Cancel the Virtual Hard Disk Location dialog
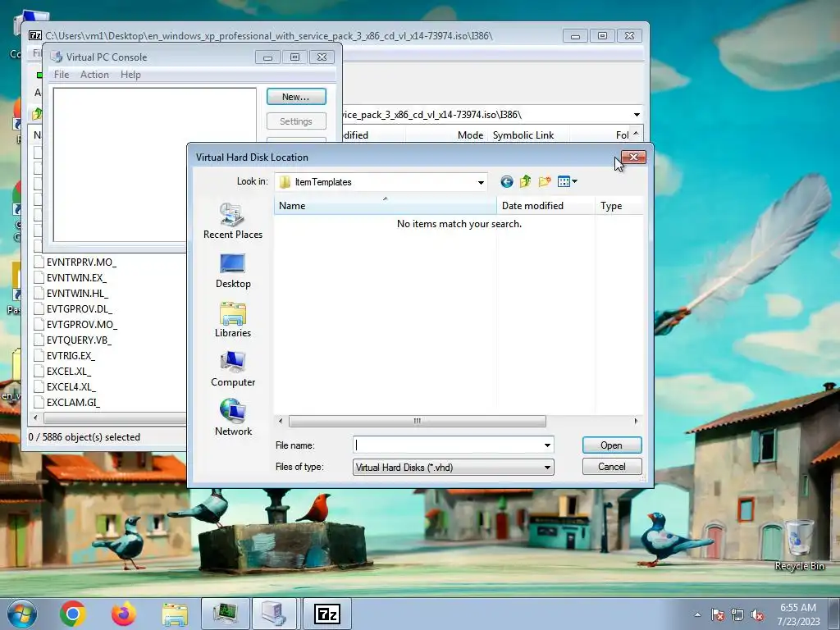This screenshot has width=840, height=630. tap(612, 467)
